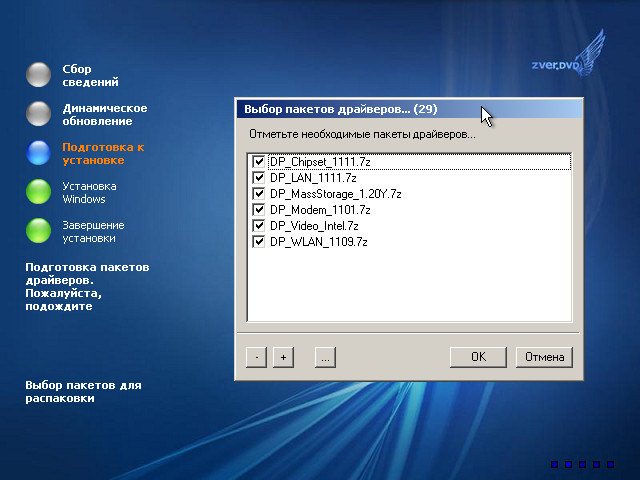This screenshot has width=640, height=480.
Task: Click the green orb beside "Установка Windows"
Action: [x=38, y=191]
